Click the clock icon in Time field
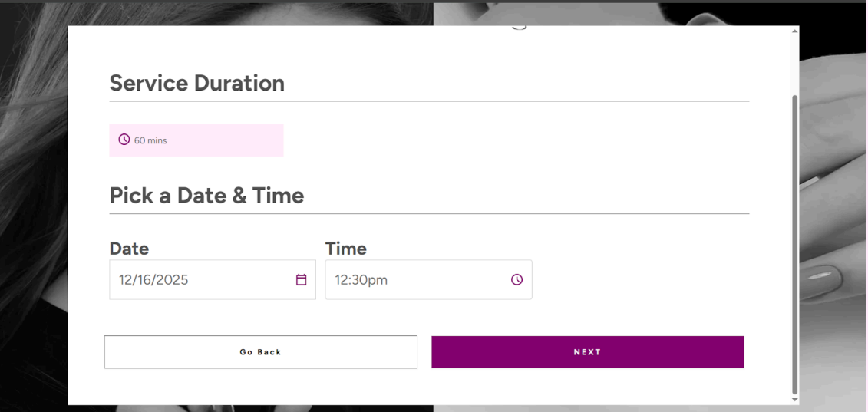This screenshot has height=412, width=868. (517, 280)
